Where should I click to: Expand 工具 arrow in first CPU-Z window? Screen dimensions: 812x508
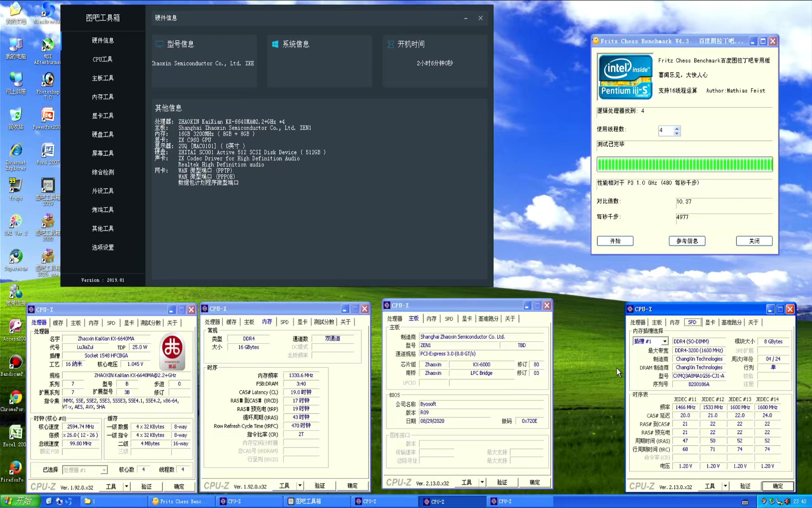pyautogui.click(x=126, y=486)
